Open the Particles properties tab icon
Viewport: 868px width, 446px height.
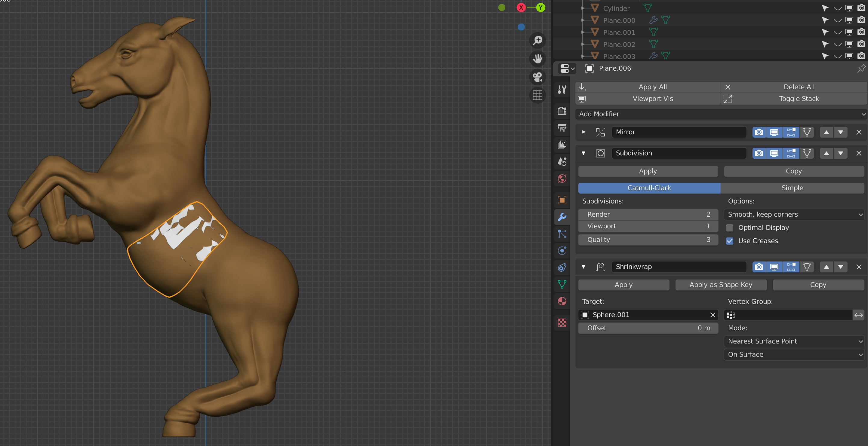(562, 234)
